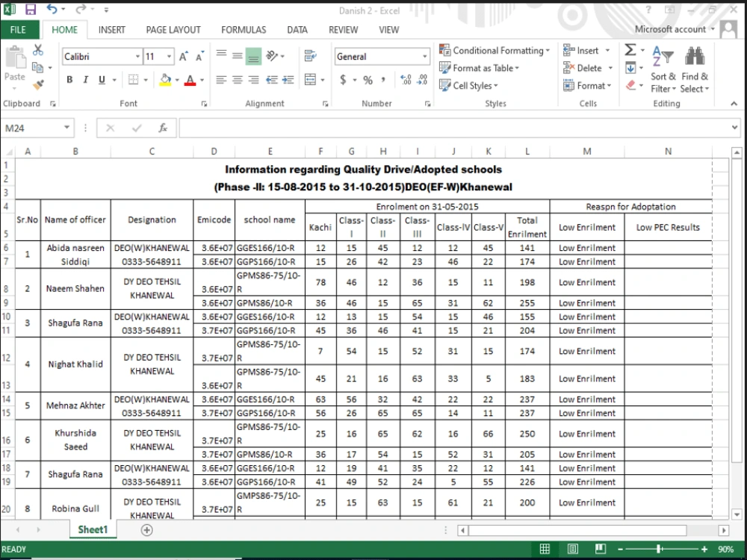
Task: Apply the Borders icon
Action: (134, 80)
